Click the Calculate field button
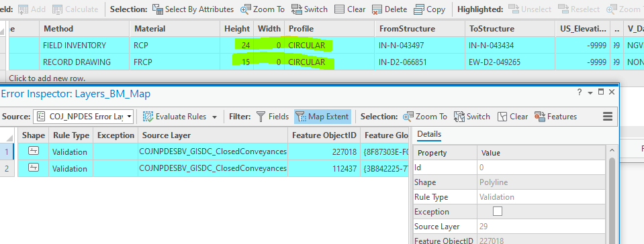The width and height of the screenshot is (644, 244). point(75,9)
